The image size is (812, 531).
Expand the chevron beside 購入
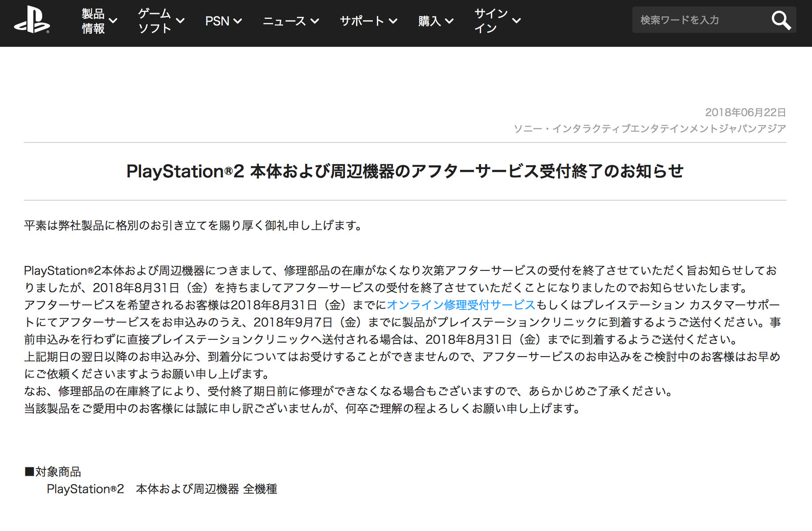[x=449, y=21]
